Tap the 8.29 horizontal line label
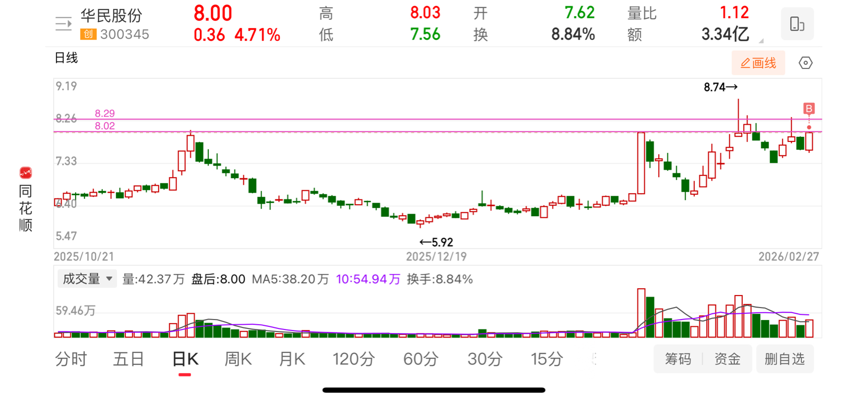Viewport: 868px width, 401px height. point(105,113)
